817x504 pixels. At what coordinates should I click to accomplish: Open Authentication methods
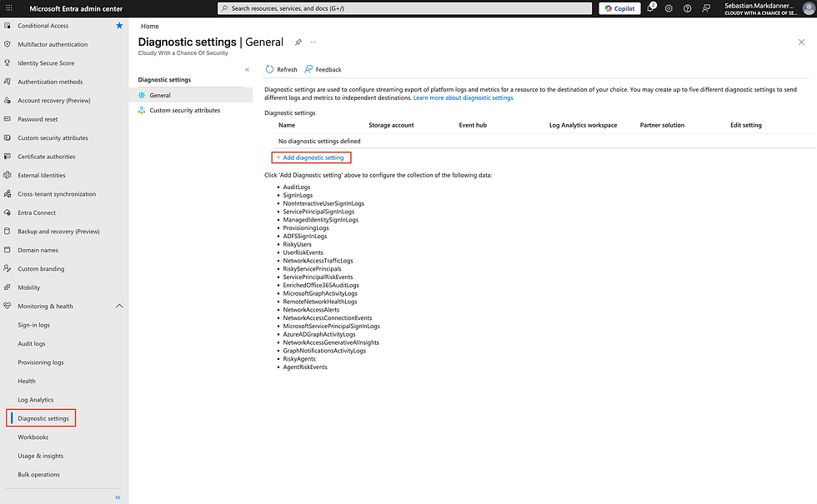pyautogui.click(x=50, y=82)
